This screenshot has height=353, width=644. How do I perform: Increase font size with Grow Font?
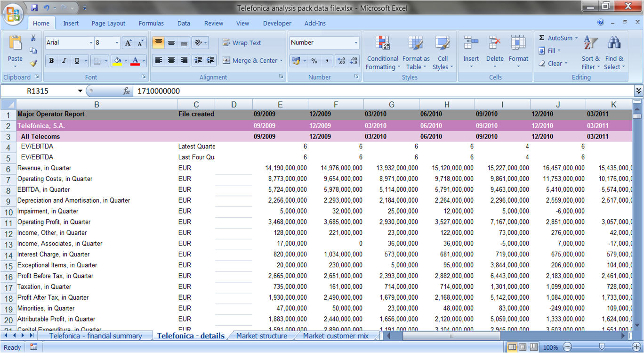click(128, 43)
